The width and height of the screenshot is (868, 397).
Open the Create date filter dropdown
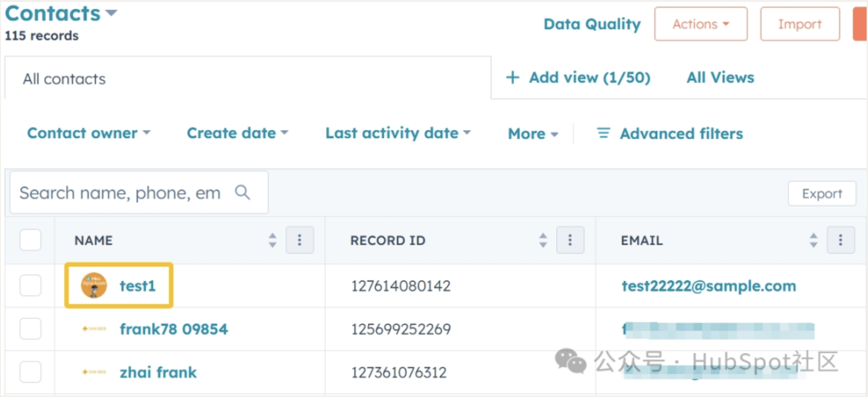click(237, 133)
